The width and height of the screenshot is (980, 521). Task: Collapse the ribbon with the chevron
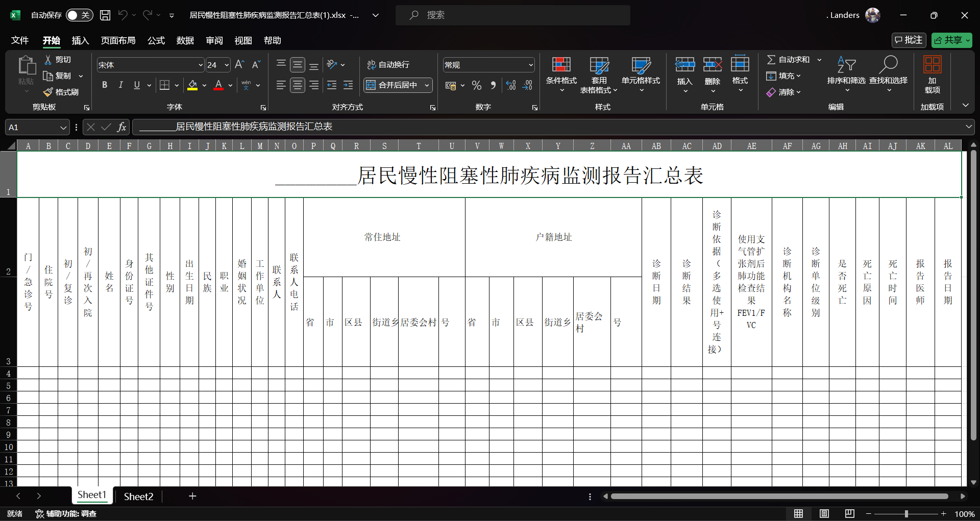click(965, 105)
